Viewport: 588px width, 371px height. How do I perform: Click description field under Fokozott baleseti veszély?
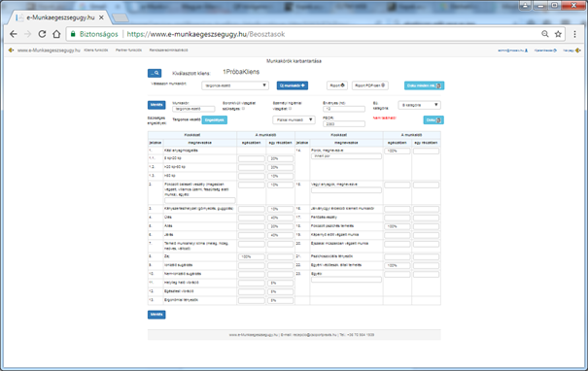(x=200, y=200)
